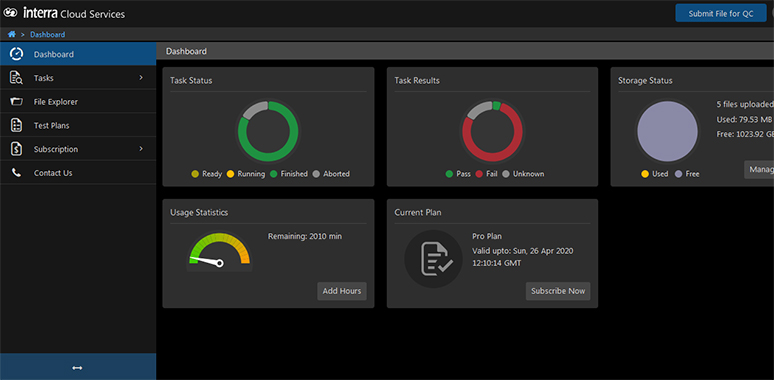Expand the Tasks submenu chevron
This screenshot has height=380, width=774.
[141, 77]
